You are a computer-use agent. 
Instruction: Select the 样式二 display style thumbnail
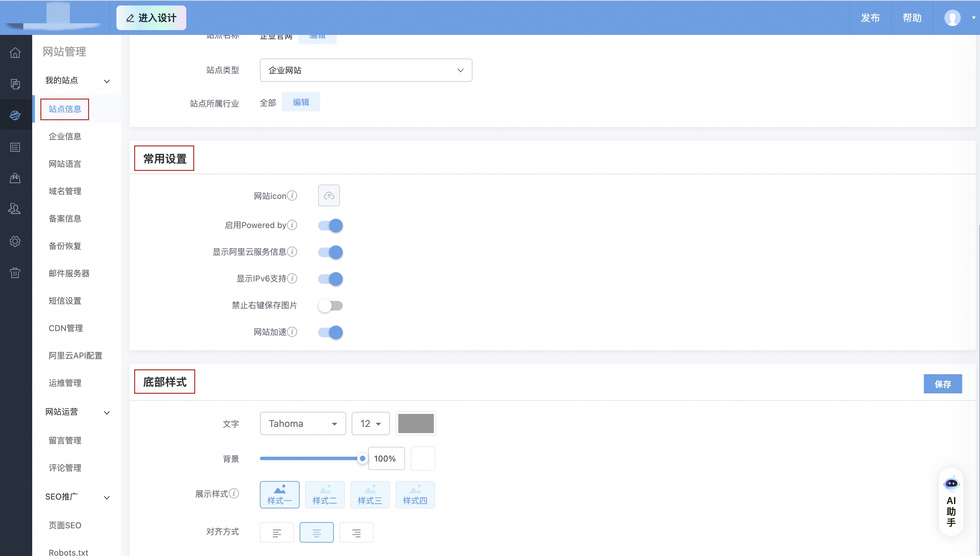pos(325,494)
